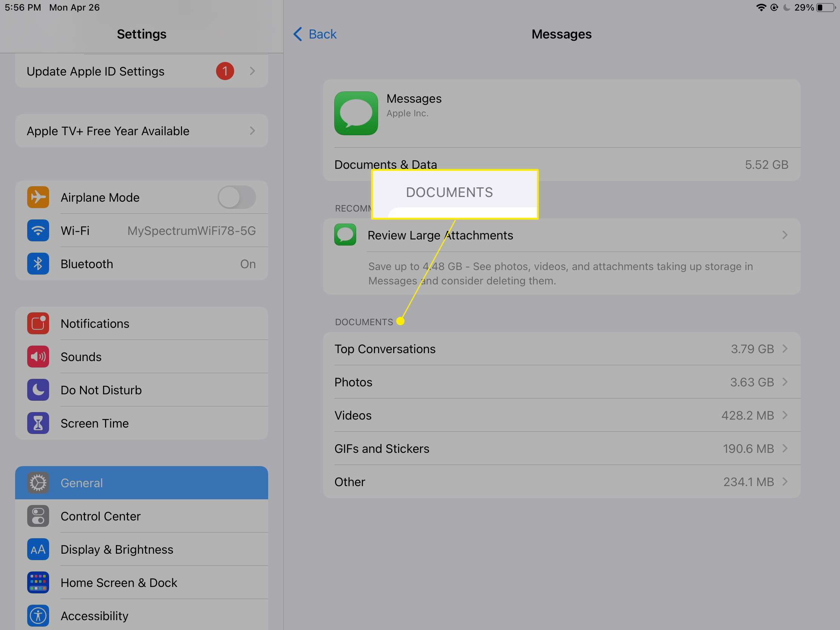Viewport: 840px width, 630px height.
Task: Tap the Apple Inc. developer label
Action: (408, 113)
